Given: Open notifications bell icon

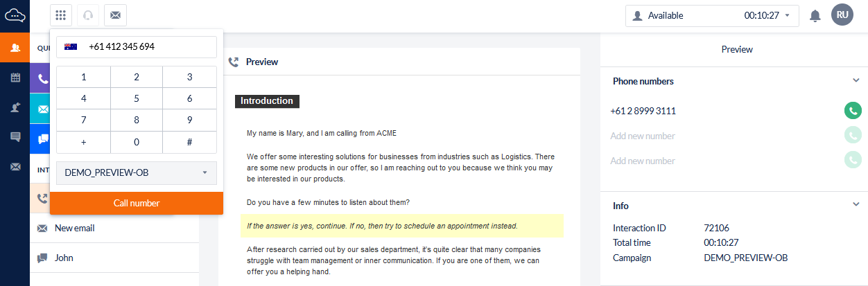Looking at the screenshot, I should (x=815, y=15).
